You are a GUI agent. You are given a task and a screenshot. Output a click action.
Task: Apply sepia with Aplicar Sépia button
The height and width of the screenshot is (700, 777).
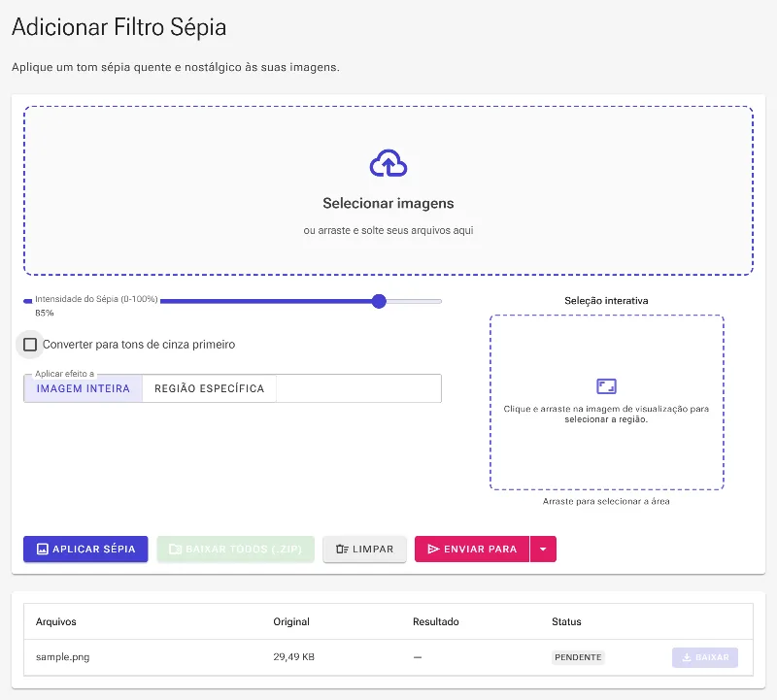tap(85, 549)
